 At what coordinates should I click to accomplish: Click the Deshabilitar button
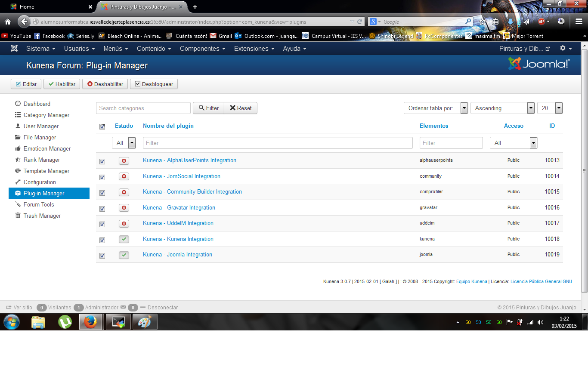105,84
